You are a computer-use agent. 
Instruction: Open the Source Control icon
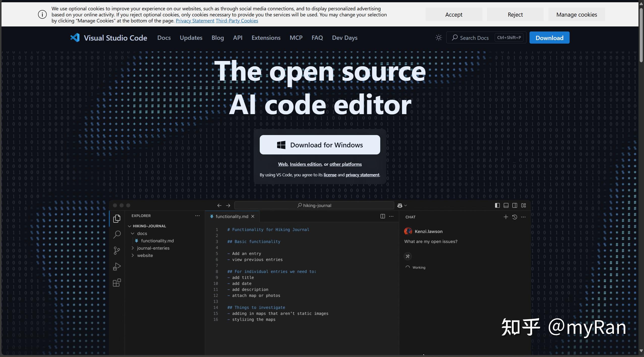[x=117, y=250]
